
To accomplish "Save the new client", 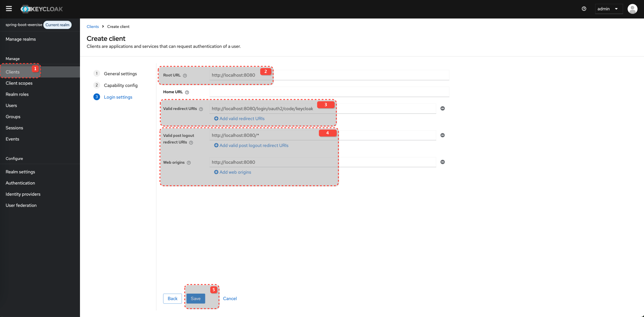I will point(195,298).
